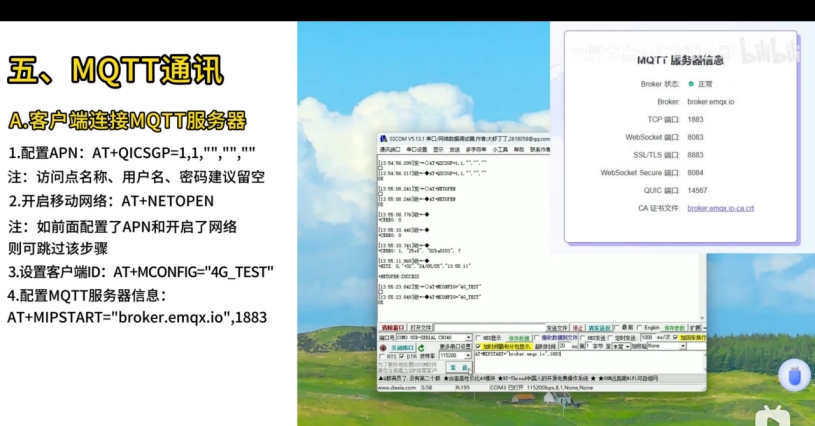
Task: Click the red port status indicator icon
Action: (x=383, y=348)
